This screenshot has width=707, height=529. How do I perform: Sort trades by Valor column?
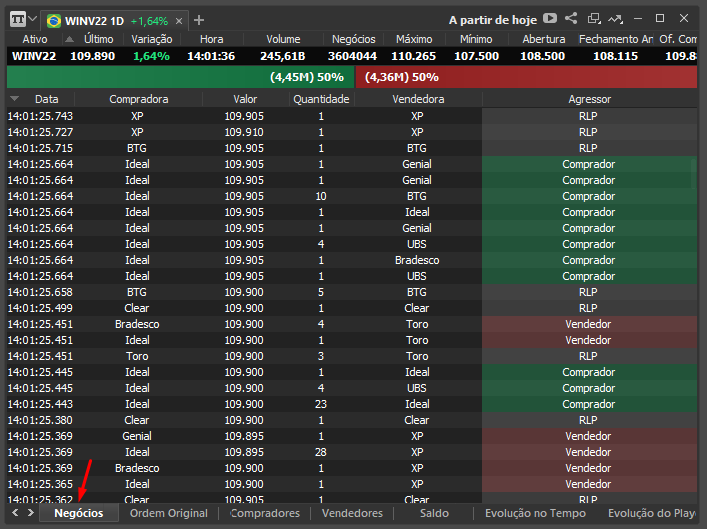click(245, 99)
